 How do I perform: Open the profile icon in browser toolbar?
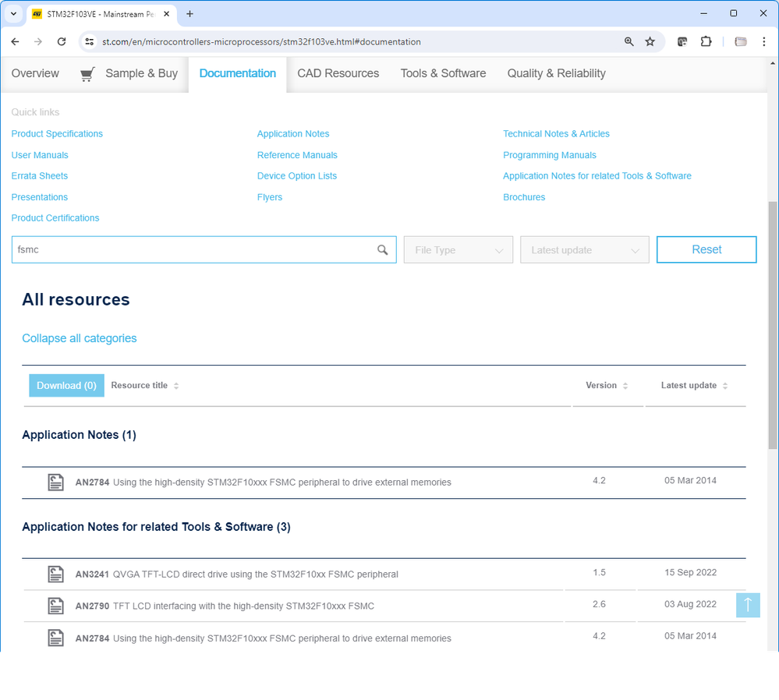click(741, 42)
